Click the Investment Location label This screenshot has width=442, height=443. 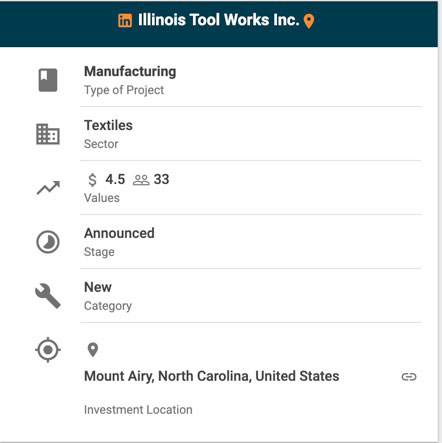coord(138,410)
